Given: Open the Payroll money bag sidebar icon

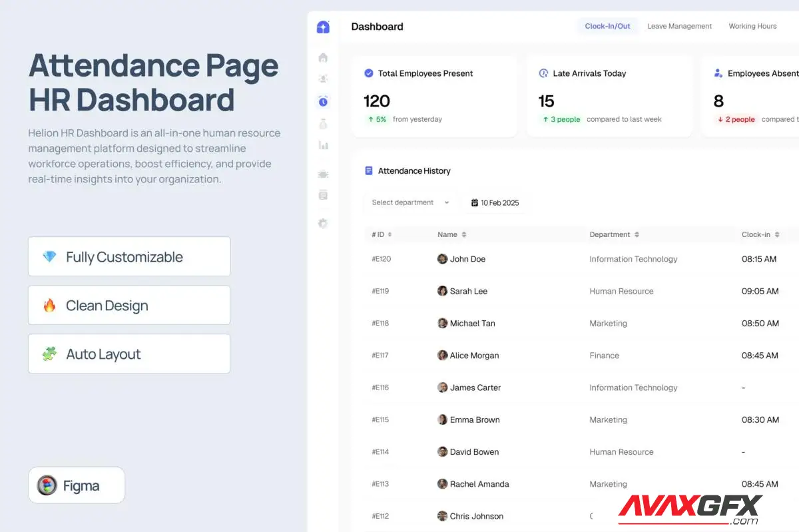Looking at the screenshot, I should tap(323, 123).
